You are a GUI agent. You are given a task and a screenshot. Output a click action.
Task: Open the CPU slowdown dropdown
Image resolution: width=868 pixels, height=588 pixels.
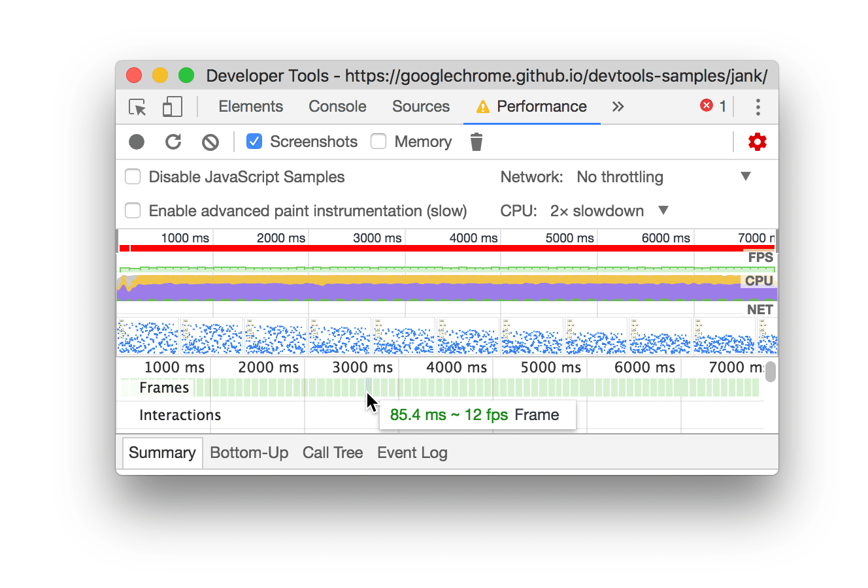click(663, 210)
